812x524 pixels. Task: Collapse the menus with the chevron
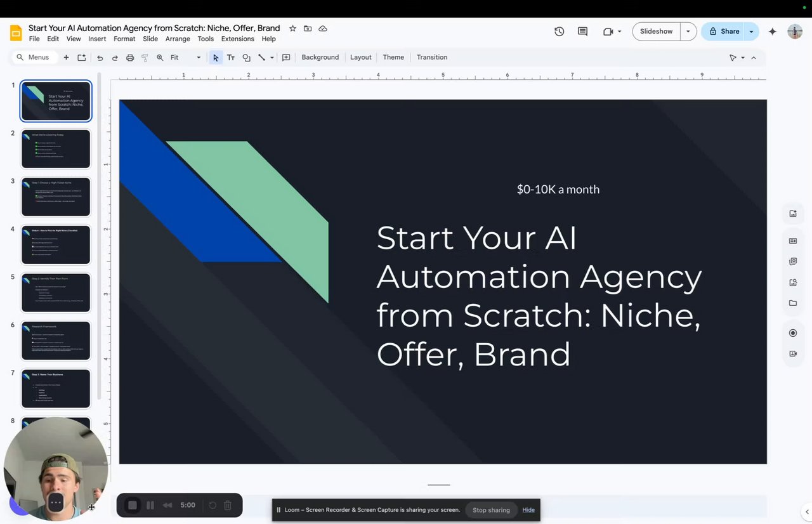pos(754,58)
